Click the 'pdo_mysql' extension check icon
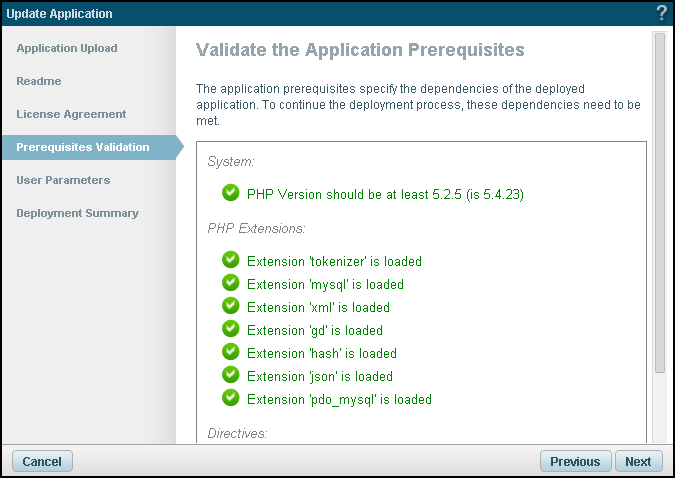 231,398
